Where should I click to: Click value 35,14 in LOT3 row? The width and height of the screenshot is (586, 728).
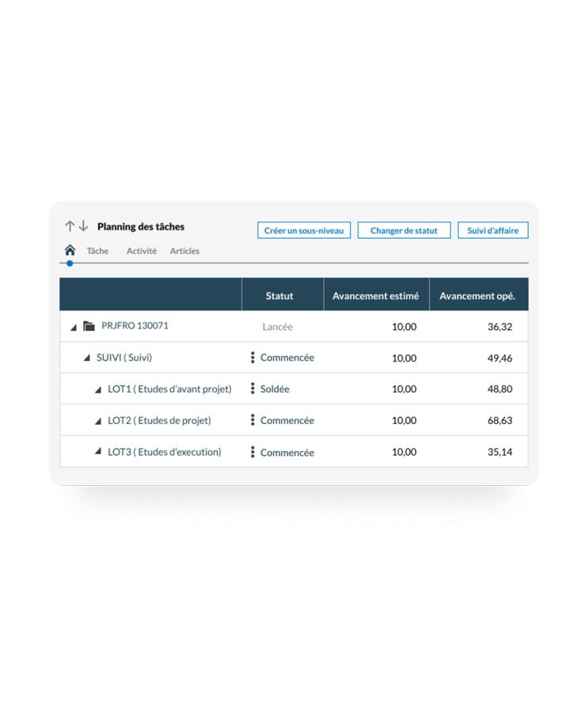[x=500, y=452]
